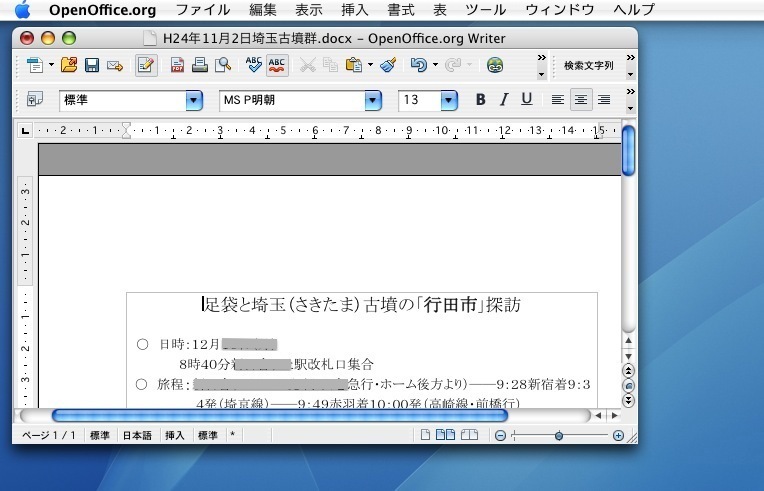Open the 書式 menu
764x491 pixels.
click(401, 10)
